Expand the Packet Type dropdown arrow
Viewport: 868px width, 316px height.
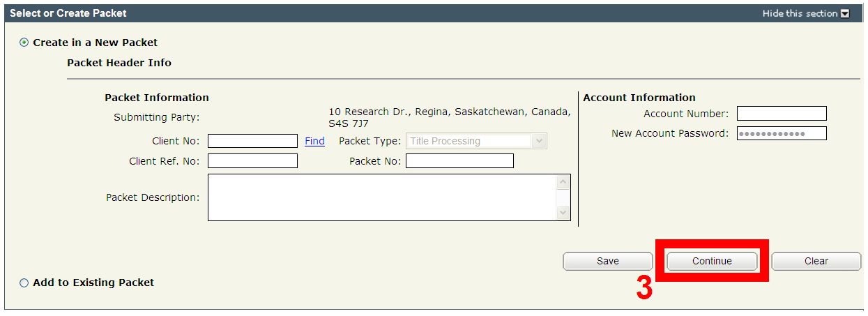point(539,141)
